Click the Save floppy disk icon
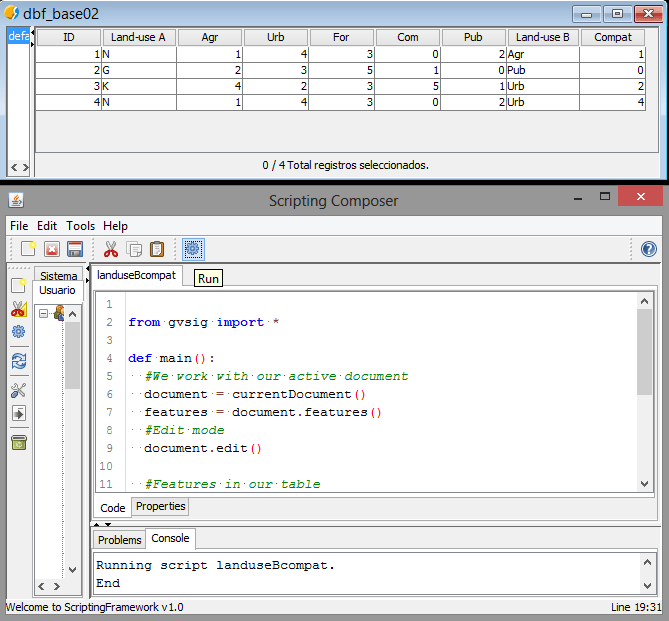This screenshot has width=669, height=621. coord(74,249)
